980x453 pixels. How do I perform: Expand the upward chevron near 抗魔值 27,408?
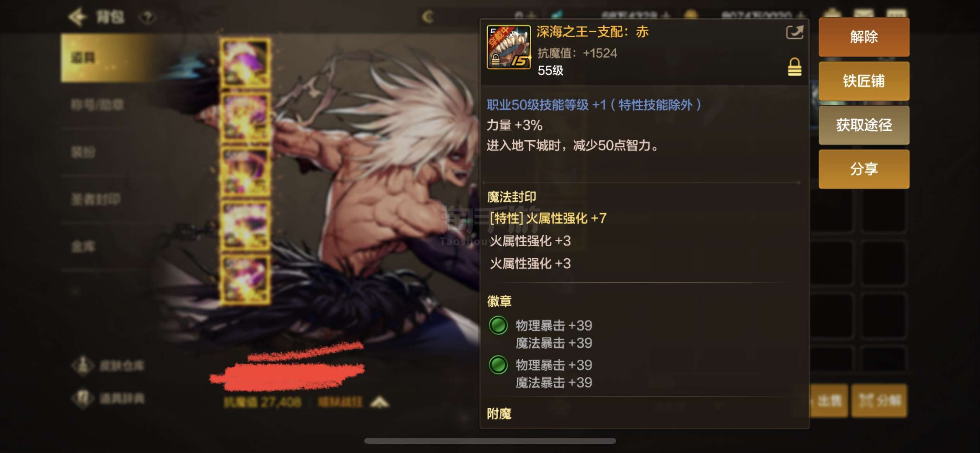pyautogui.click(x=380, y=403)
